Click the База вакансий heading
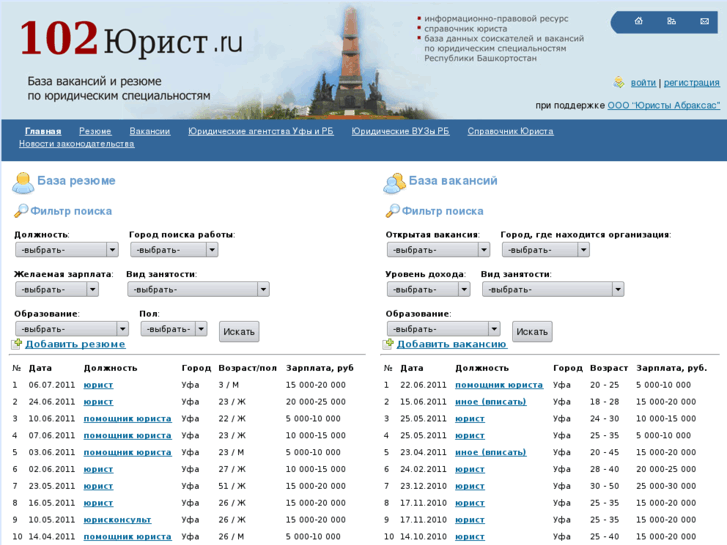This screenshot has width=727, height=545. [x=453, y=180]
